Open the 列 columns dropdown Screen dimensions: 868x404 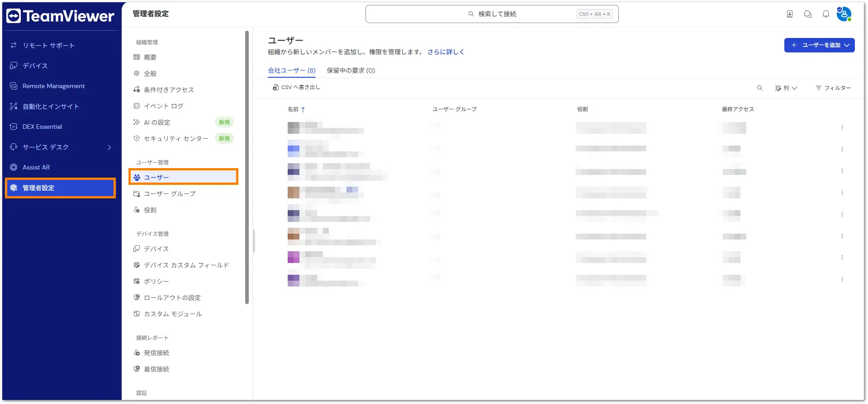[x=786, y=88]
